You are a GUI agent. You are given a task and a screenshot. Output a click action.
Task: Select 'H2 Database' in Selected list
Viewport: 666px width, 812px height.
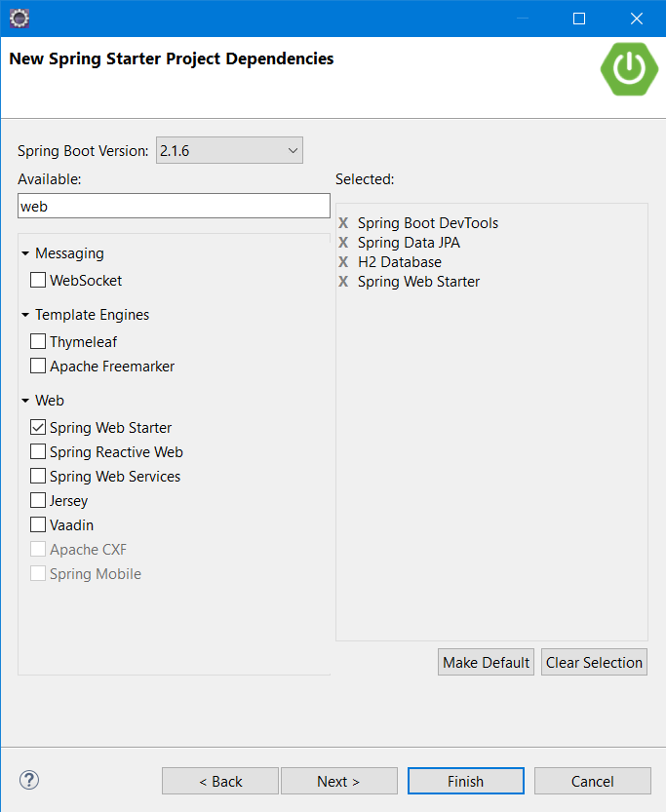click(399, 262)
